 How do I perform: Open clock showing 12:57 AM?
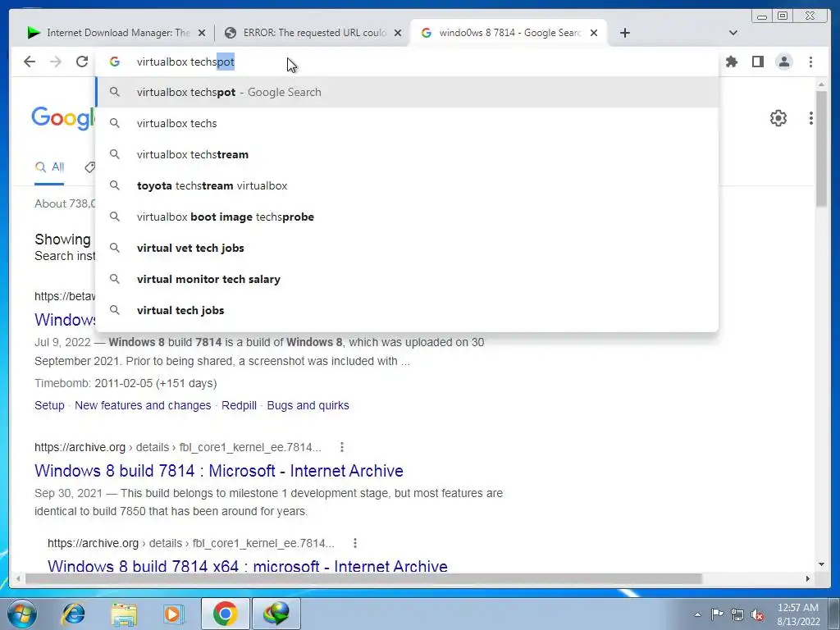pyautogui.click(x=798, y=614)
